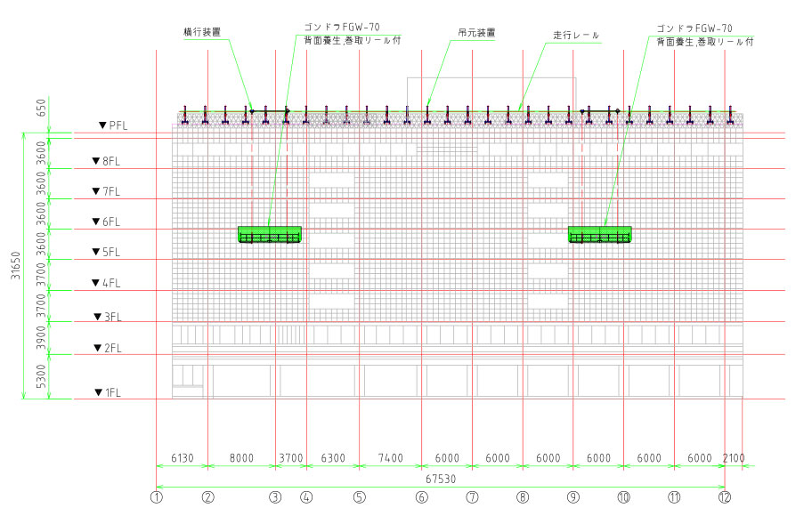
Task: Select the 6130 span dimension
Action: click(183, 458)
